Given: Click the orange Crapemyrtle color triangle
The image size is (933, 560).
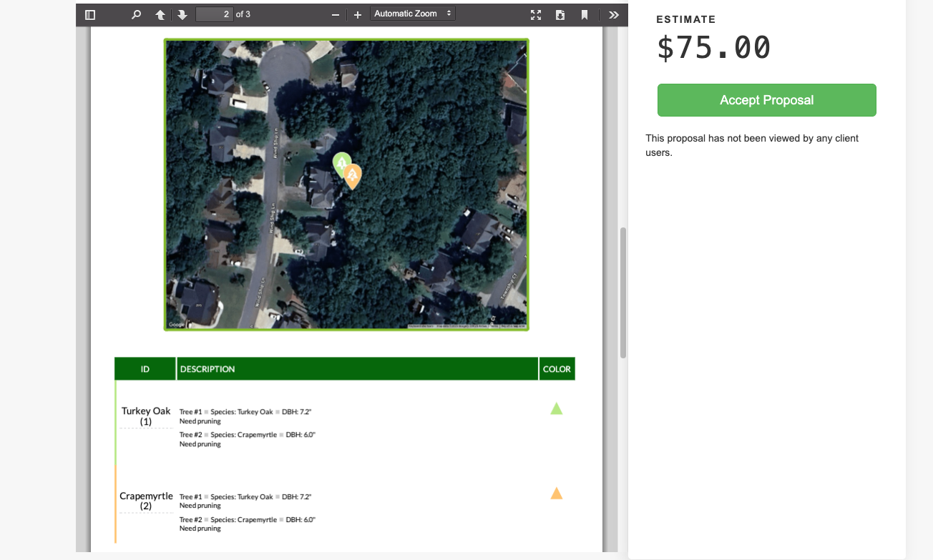Looking at the screenshot, I should tap(556, 493).
